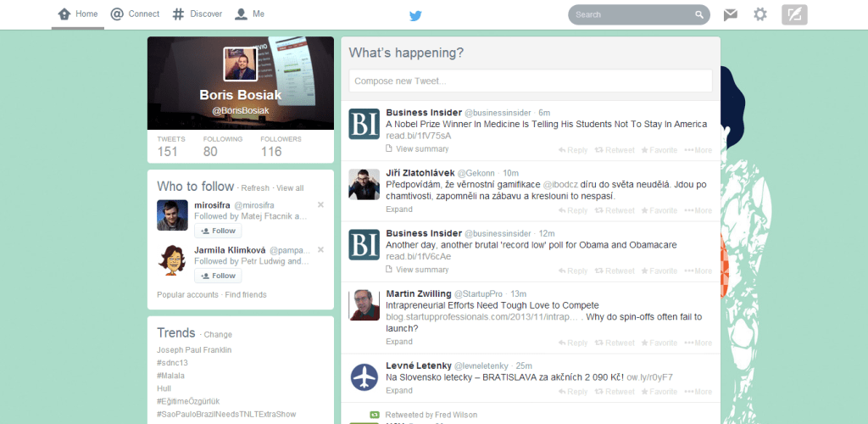Open the Hull trend
Screen dimensions: 868x424
tap(164, 388)
